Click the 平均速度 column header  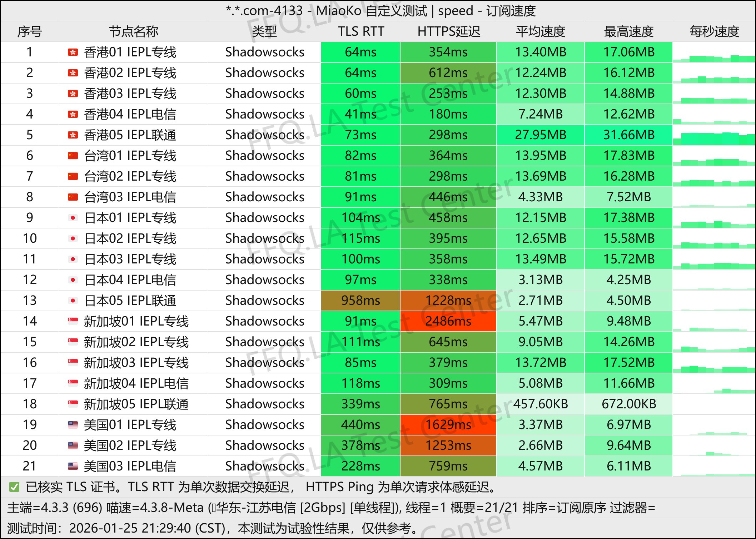(541, 32)
